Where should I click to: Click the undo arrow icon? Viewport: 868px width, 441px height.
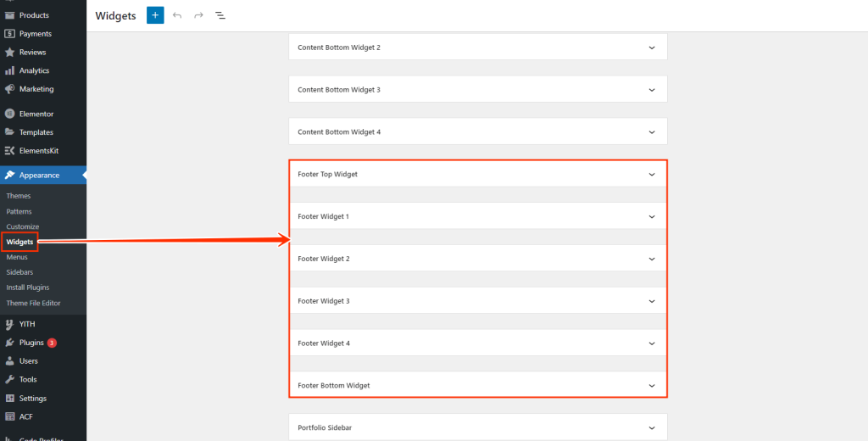coord(177,15)
